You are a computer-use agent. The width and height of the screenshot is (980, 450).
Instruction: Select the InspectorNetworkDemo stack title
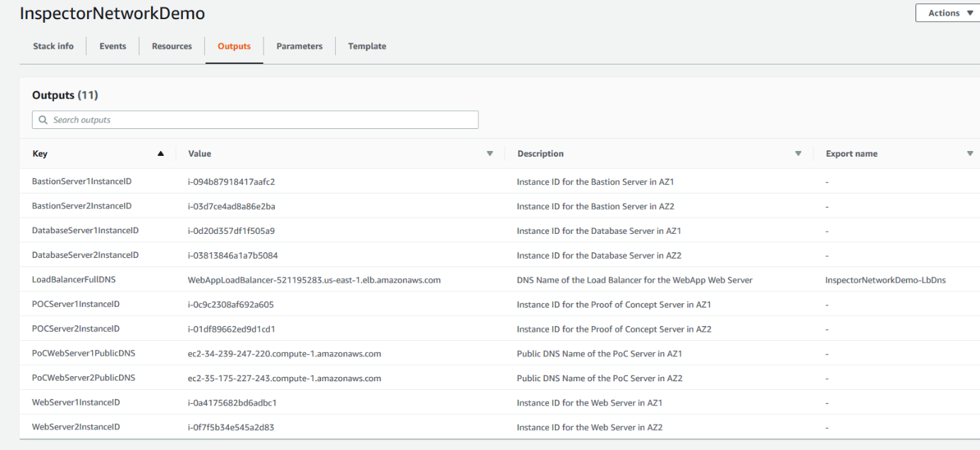[112, 13]
